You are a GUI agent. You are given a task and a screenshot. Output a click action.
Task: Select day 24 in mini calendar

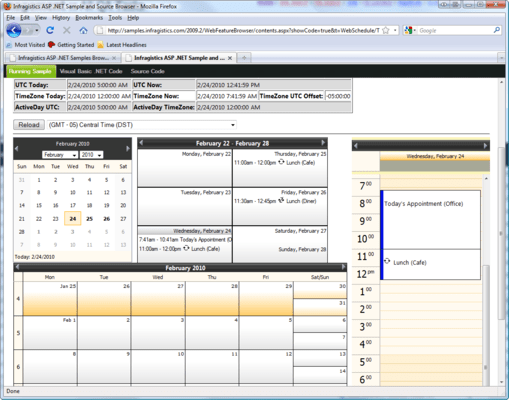(x=73, y=219)
